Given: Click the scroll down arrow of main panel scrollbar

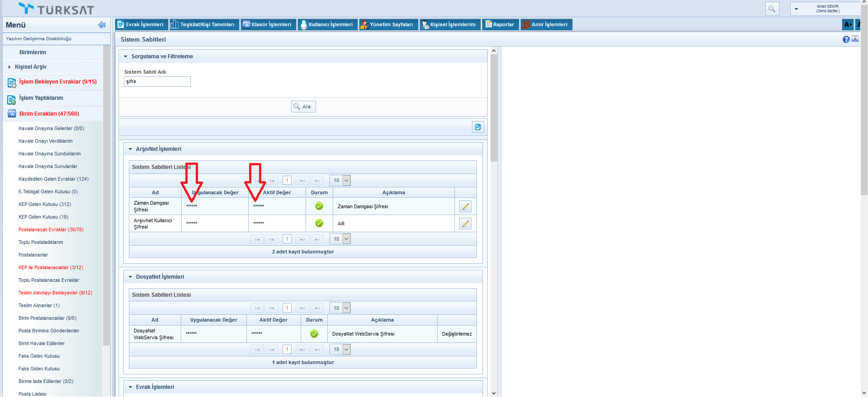Looking at the screenshot, I should tap(494, 393).
